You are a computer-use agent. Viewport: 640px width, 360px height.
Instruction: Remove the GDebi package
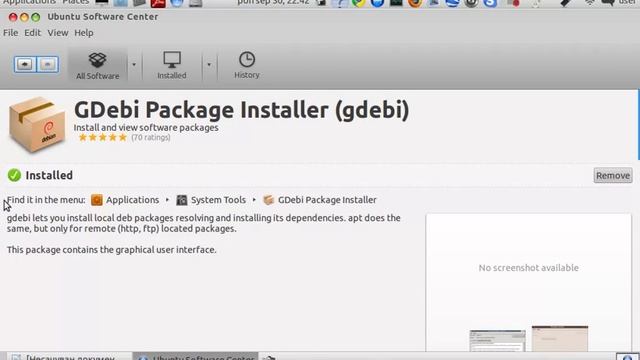point(613,176)
